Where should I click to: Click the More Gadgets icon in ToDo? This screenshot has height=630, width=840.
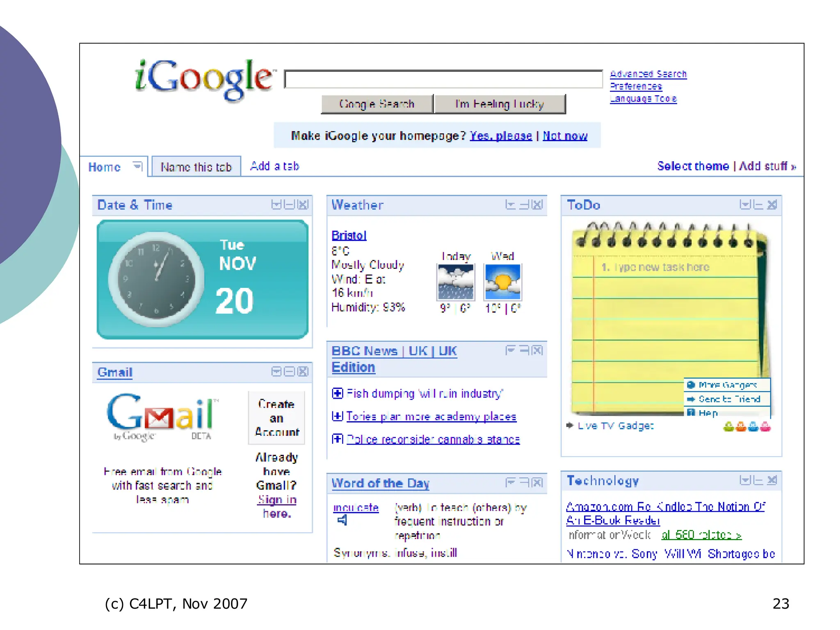tap(691, 385)
